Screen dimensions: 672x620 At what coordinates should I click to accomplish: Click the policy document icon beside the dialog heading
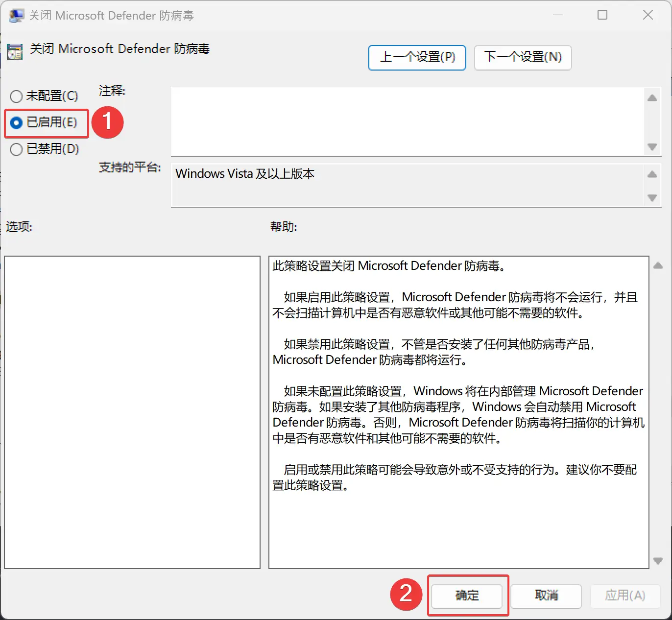click(x=15, y=51)
